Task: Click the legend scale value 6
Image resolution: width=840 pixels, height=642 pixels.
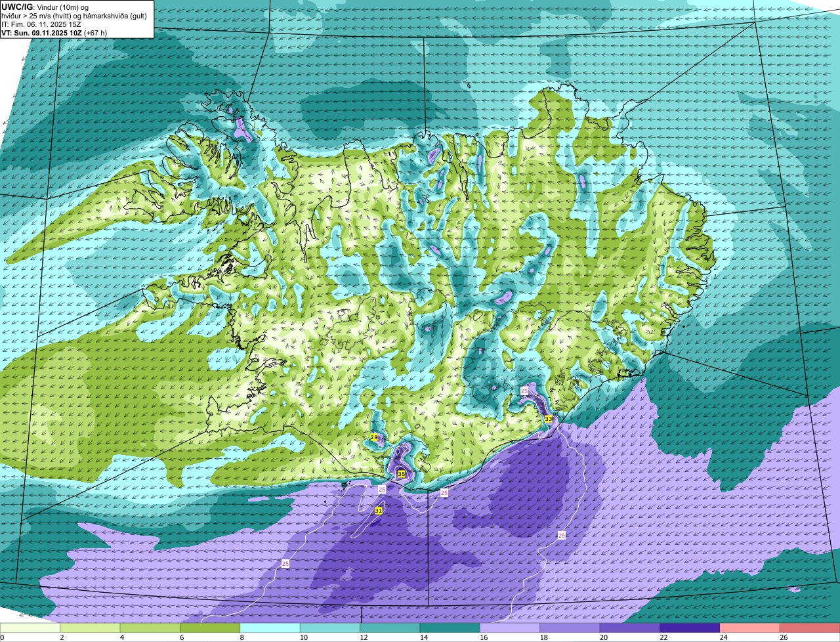Action: (182, 637)
